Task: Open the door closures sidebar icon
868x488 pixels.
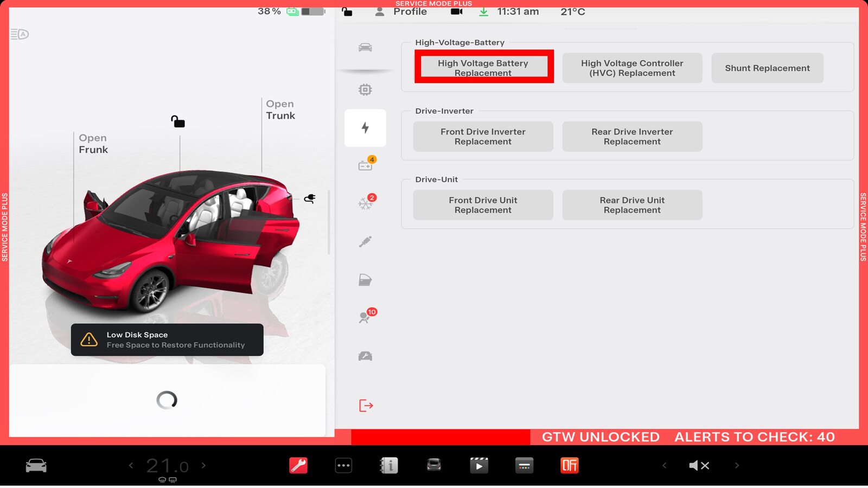Action: (365, 280)
